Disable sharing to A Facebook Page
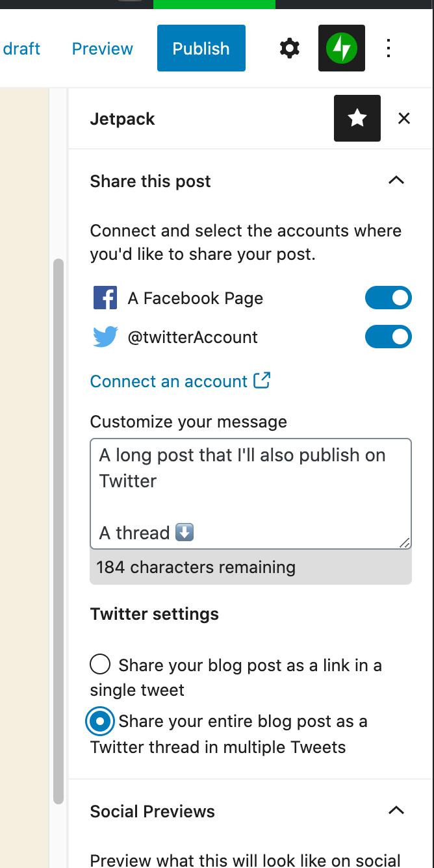This screenshot has width=434, height=868. point(388,298)
